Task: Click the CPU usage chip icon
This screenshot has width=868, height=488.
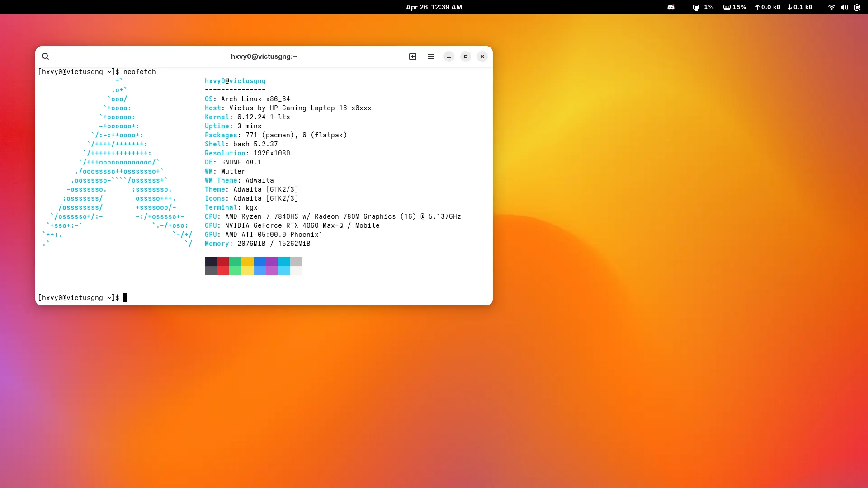Action: tap(696, 7)
